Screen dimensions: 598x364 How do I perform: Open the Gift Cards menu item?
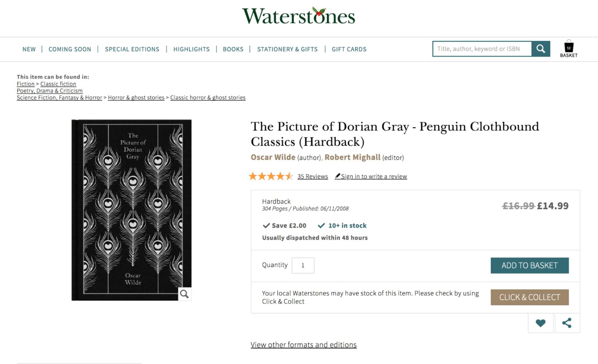pos(349,49)
